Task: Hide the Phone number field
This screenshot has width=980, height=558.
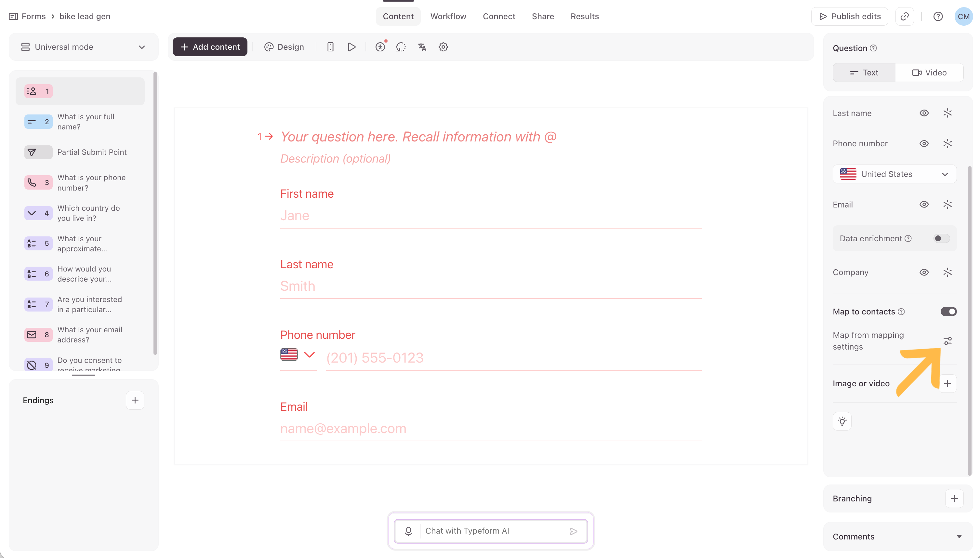Action: coord(924,143)
